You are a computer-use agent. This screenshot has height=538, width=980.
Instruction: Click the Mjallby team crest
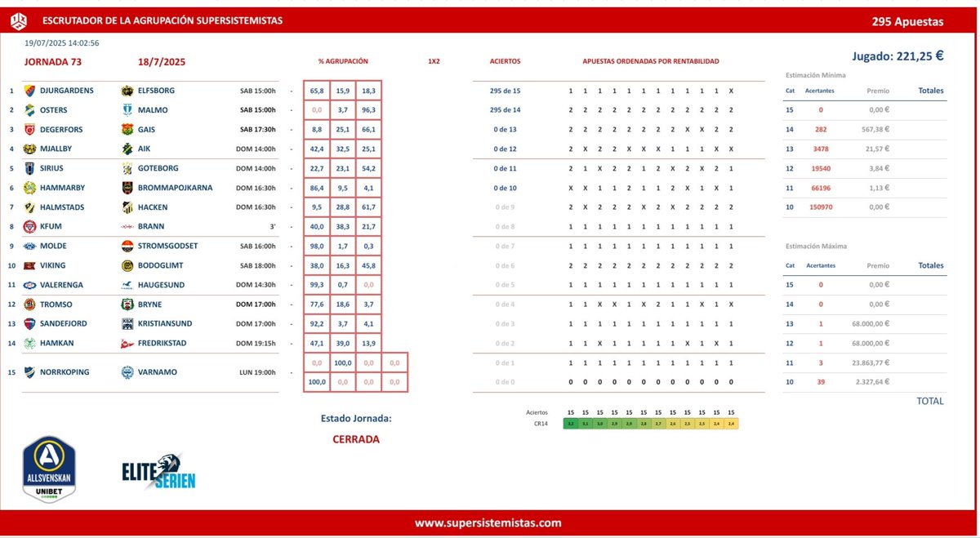(29, 149)
